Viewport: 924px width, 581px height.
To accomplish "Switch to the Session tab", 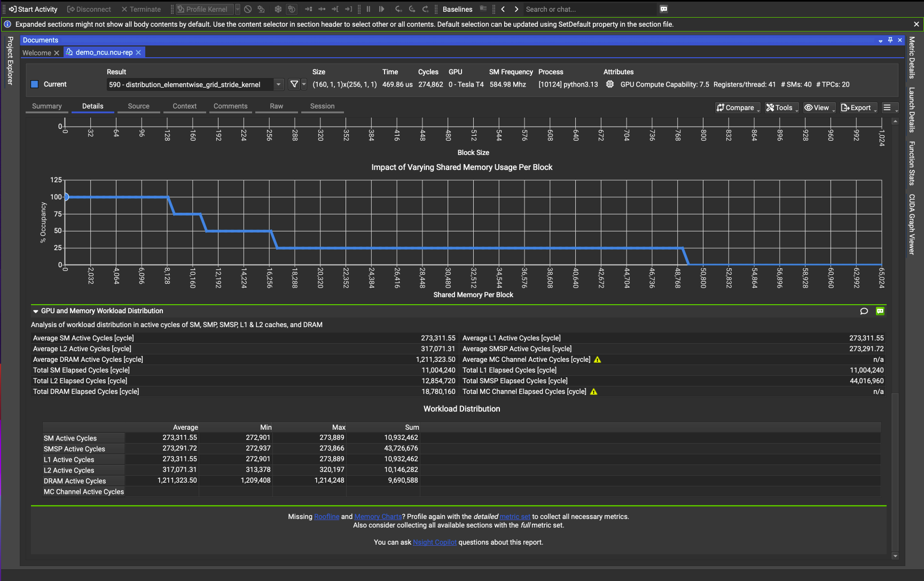I will point(323,106).
